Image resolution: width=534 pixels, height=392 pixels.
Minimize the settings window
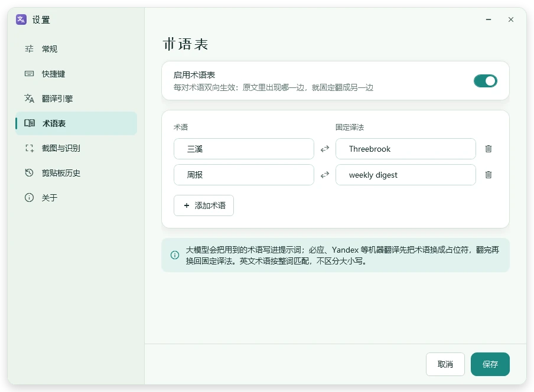click(x=489, y=19)
